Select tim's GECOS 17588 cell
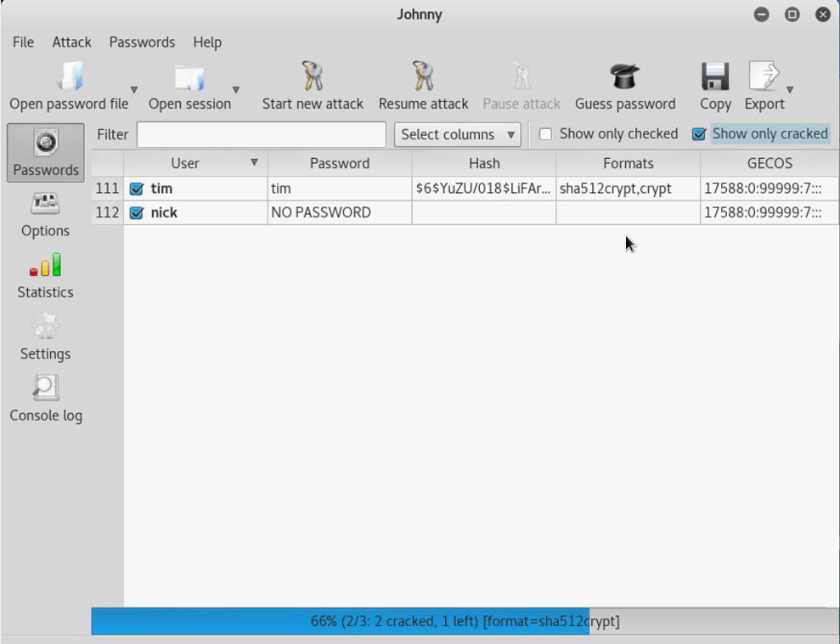840x644 pixels. [770, 189]
